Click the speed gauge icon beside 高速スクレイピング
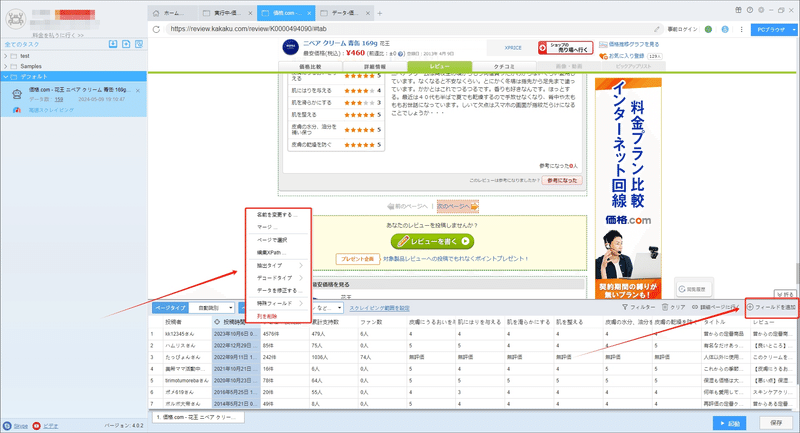 (x=17, y=110)
